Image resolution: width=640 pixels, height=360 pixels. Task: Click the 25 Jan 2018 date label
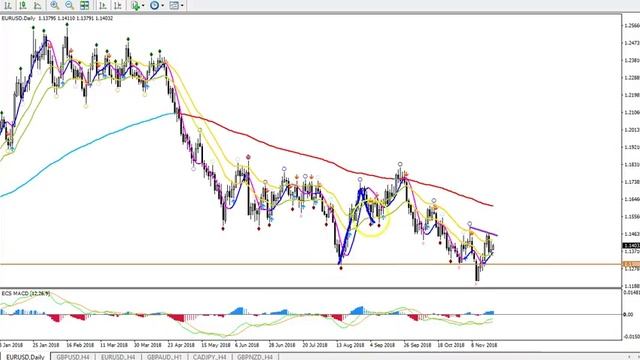click(x=46, y=345)
